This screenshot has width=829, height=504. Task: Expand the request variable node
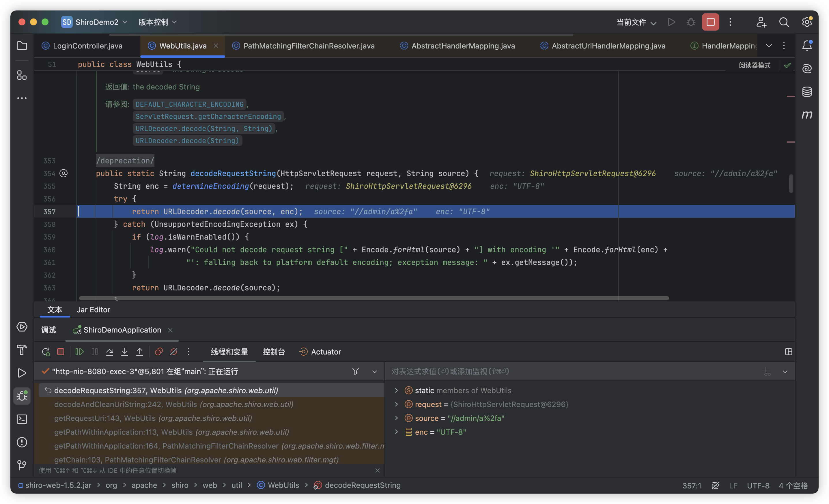tap(396, 404)
